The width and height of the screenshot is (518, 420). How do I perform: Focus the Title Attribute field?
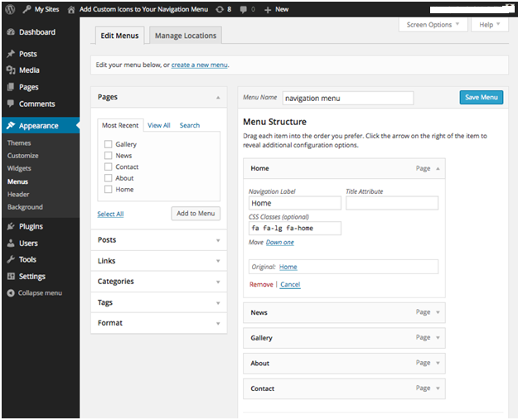(x=392, y=203)
